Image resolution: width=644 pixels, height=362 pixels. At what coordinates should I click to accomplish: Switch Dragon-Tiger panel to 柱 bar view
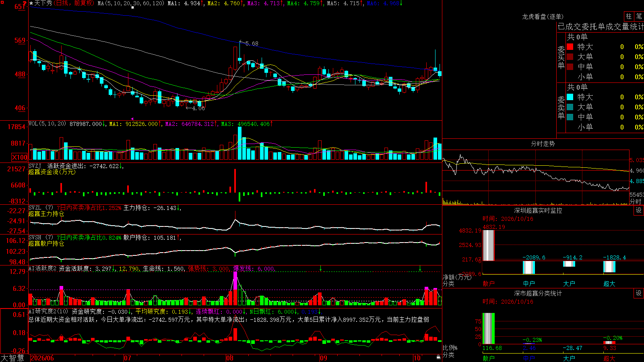click(629, 16)
